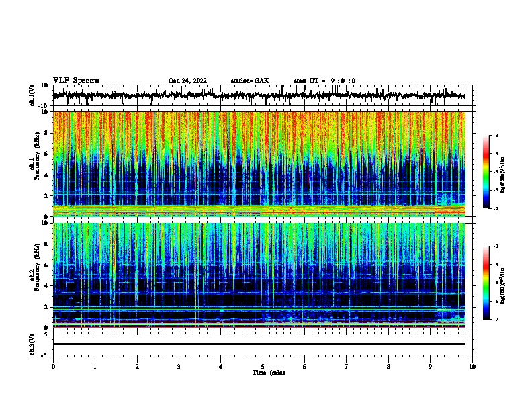Click time axis tick label "10"
Image resolution: width=532 pixels, height=411 pixels.
click(472, 367)
